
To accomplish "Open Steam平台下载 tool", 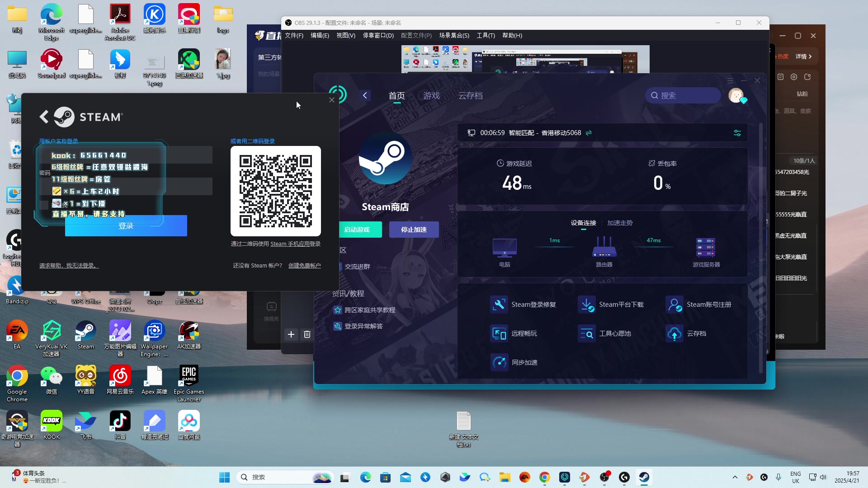I will 611,305.
